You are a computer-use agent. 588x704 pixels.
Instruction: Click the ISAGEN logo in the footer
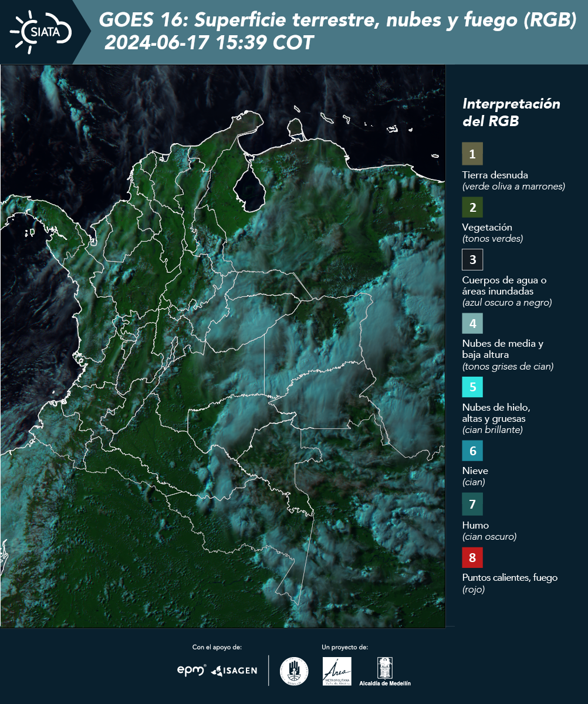[x=234, y=670]
